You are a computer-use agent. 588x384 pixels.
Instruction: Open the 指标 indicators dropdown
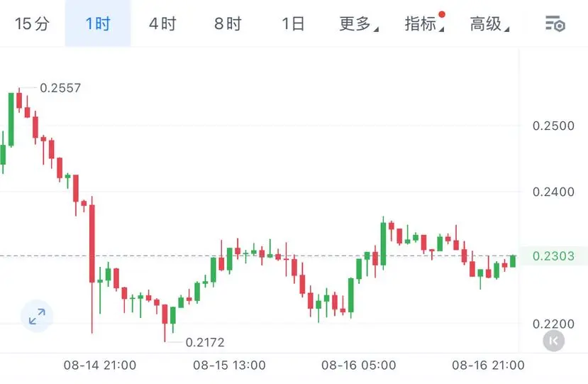coord(423,23)
